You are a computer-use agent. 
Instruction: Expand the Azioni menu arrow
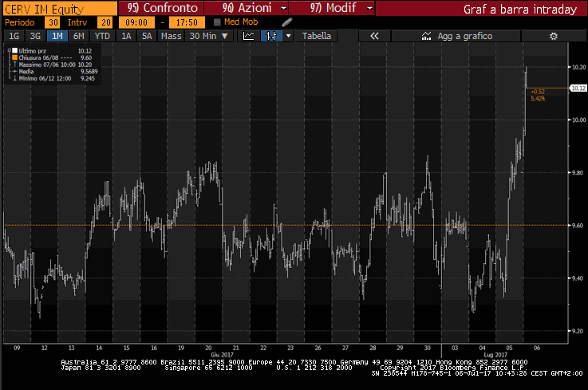[x=283, y=8]
